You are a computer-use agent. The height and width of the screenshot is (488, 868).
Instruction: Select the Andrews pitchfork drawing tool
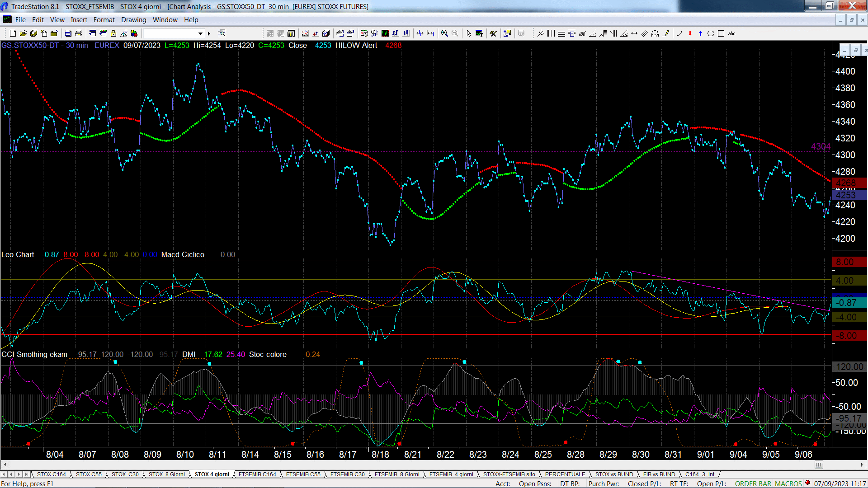(x=541, y=33)
